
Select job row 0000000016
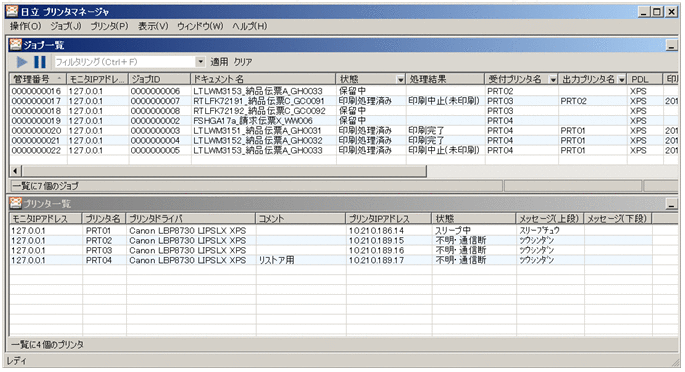tap(344, 91)
